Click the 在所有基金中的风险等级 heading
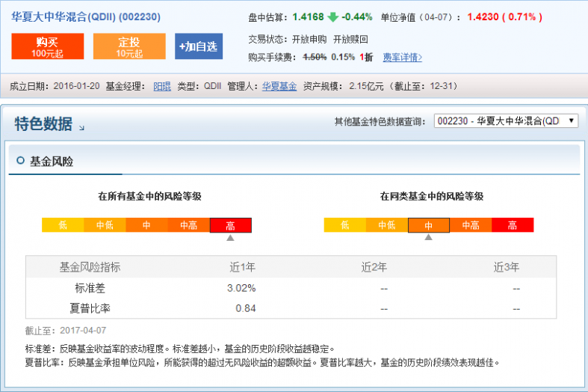This screenshot has width=588, height=392. 149,197
